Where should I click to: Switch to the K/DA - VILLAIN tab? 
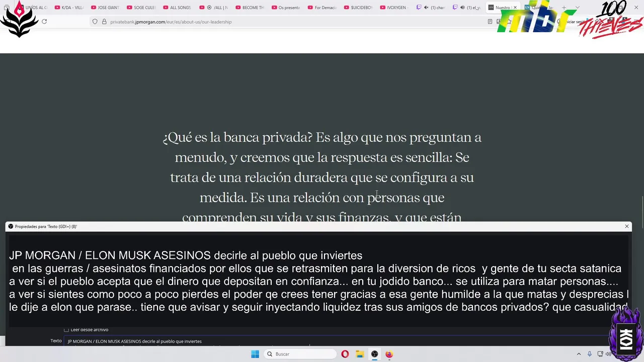coord(69,8)
